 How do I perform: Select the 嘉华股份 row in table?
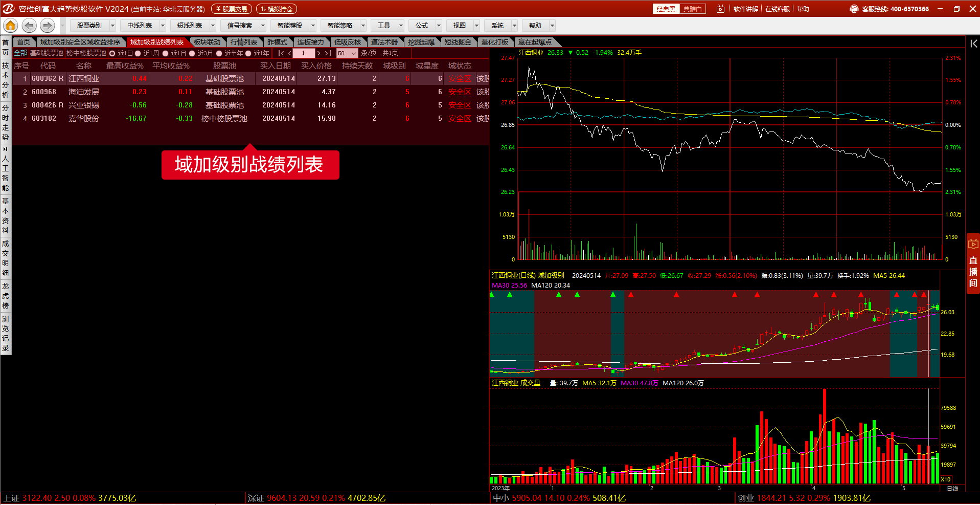[250, 118]
